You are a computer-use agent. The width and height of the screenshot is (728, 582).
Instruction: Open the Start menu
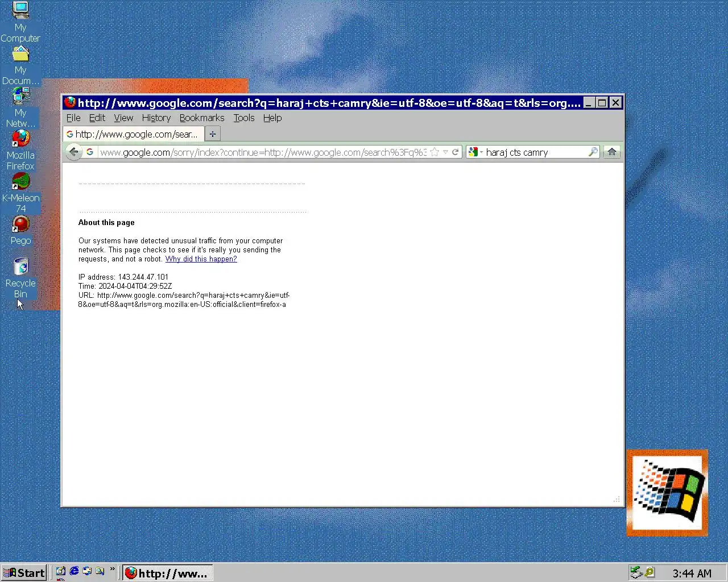point(24,573)
